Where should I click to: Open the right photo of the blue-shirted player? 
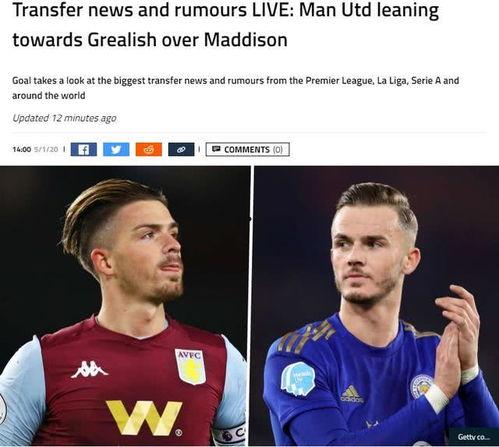pos(376,305)
